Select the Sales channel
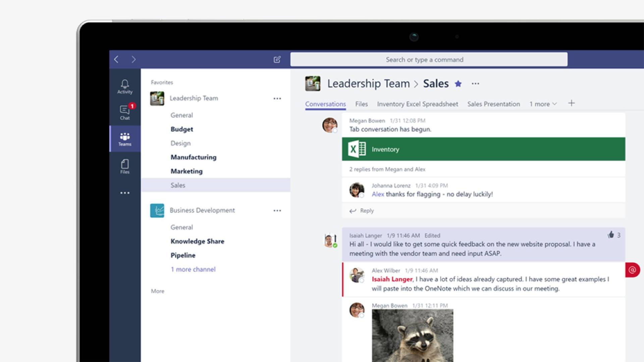This screenshot has height=362, width=644. (x=215, y=185)
